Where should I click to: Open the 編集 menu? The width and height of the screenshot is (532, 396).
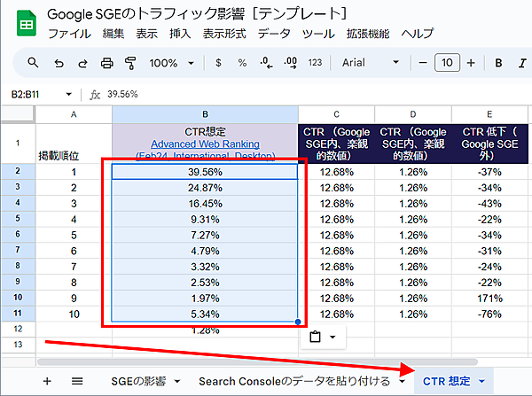pyautogui.click(x=113, y=34)
